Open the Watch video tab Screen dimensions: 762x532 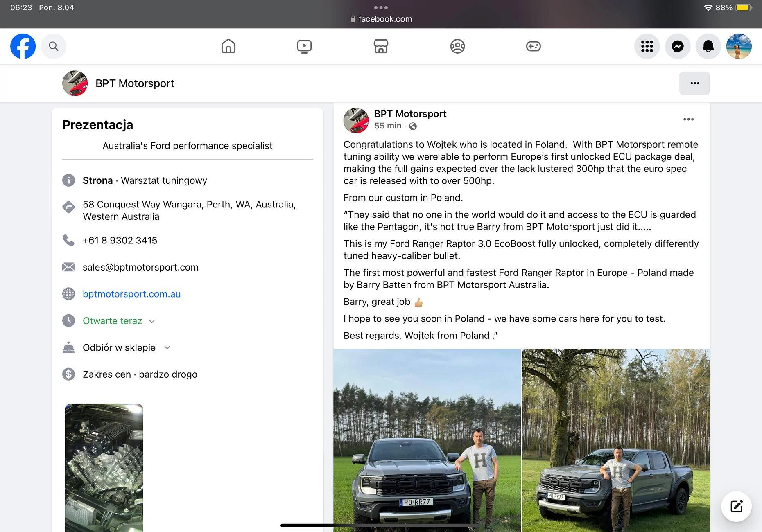304,46
